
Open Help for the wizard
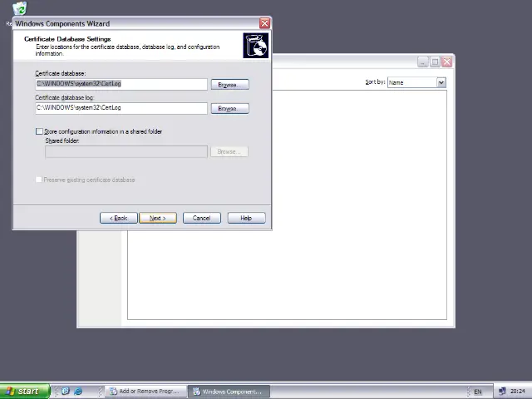246,218
